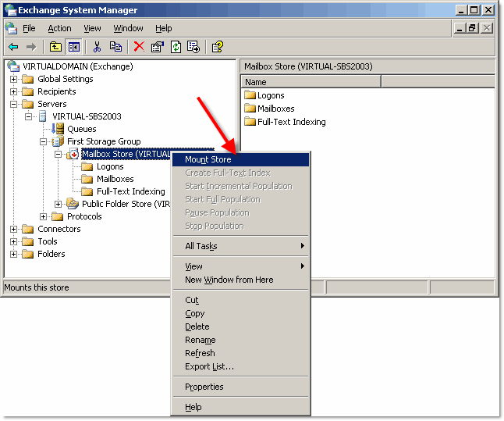Click the Refresh toolbar icon
The width and height of the screenshot is (504, 421).
[176, 47]
